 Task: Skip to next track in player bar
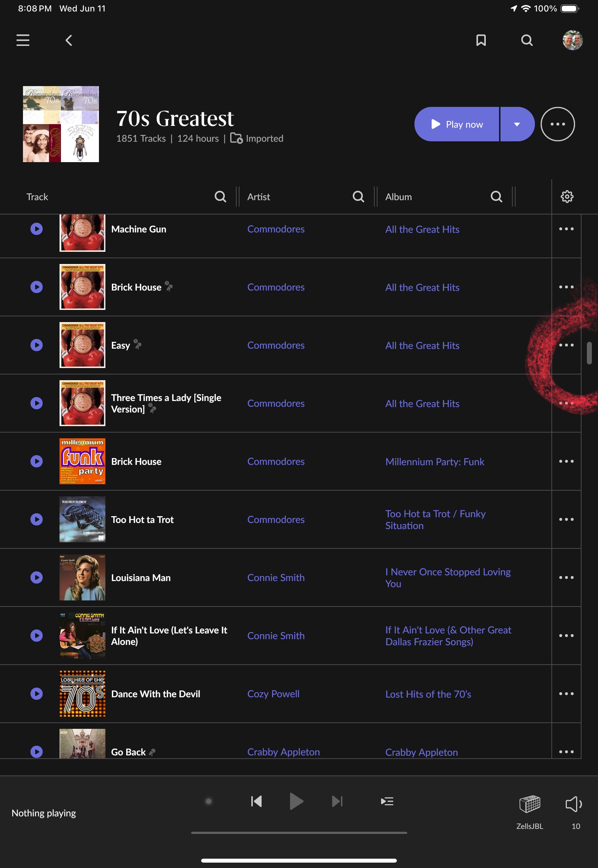(x=337, y=801)
